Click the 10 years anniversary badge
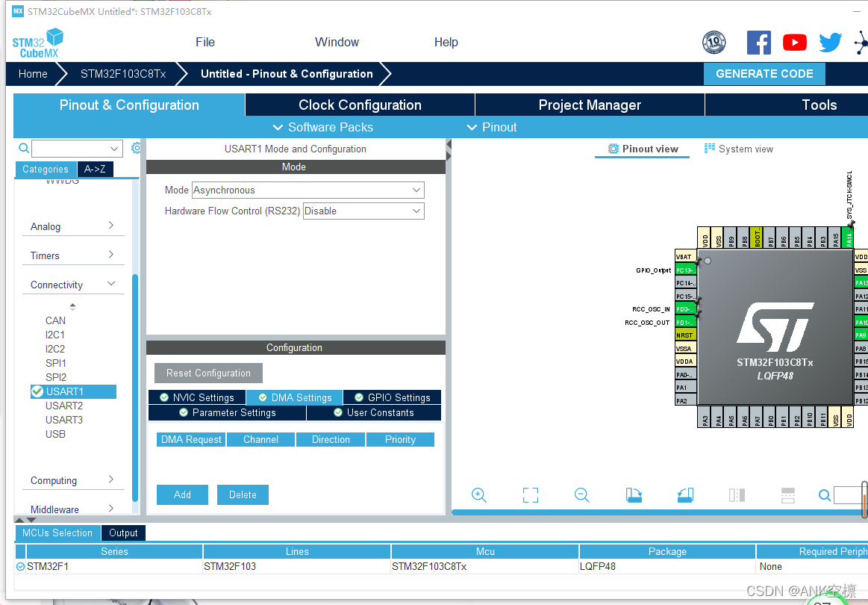 pyautogui.click(x=714, y=43)
